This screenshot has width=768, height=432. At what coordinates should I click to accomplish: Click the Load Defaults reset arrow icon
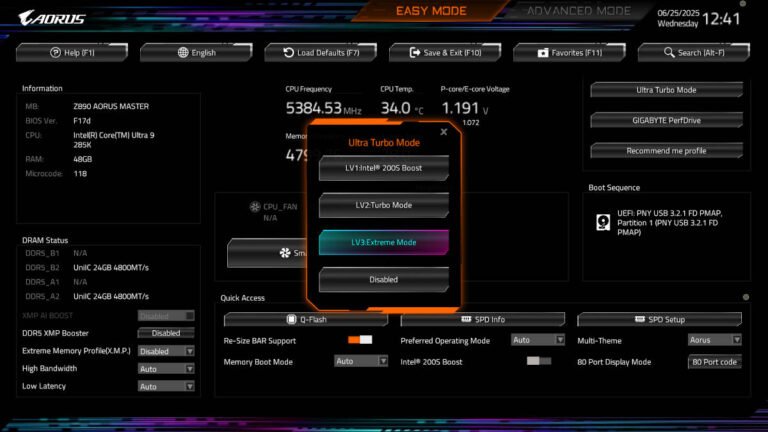pos(288,52)
